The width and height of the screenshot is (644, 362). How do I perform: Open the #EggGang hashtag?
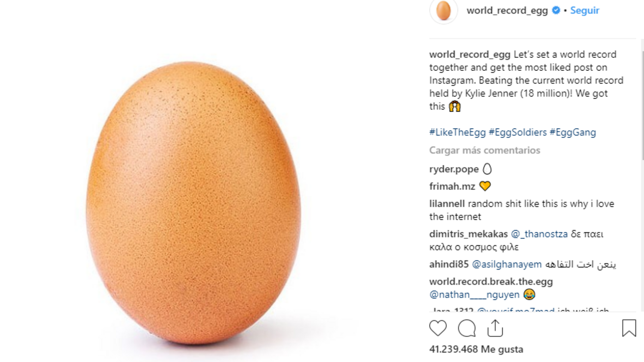point(573,132)
